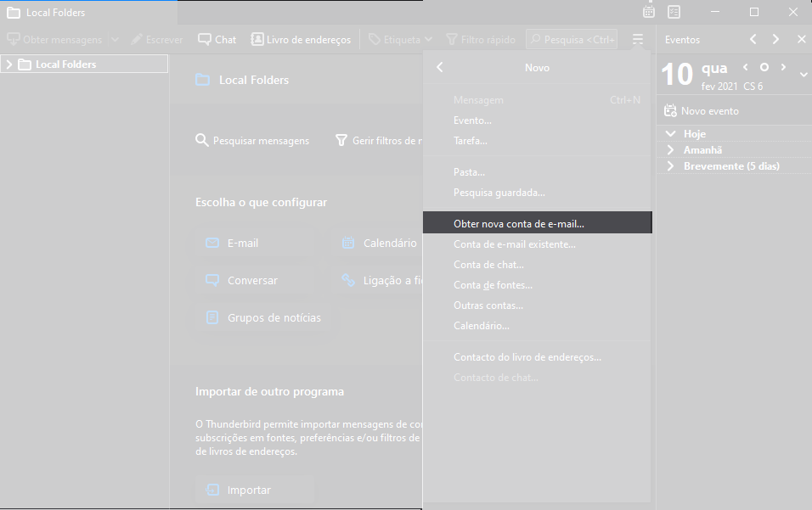
Task: Choose Outras contas... entry
Action: 537,305
